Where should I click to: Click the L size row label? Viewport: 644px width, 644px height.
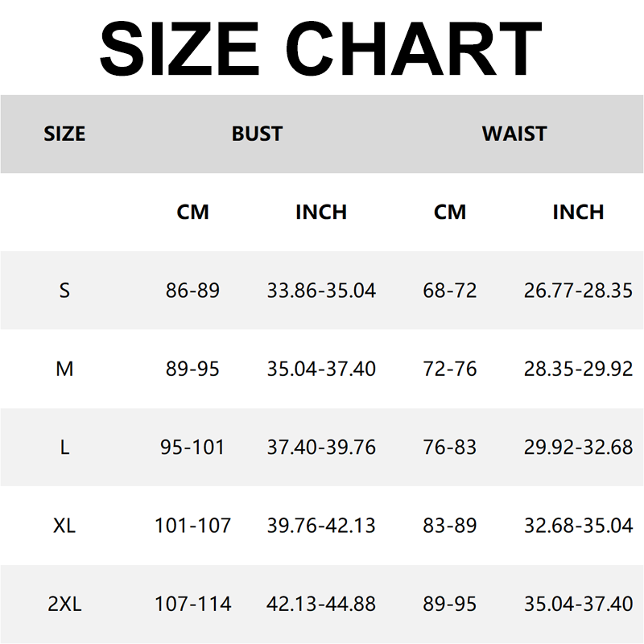(x=64, y=448)
